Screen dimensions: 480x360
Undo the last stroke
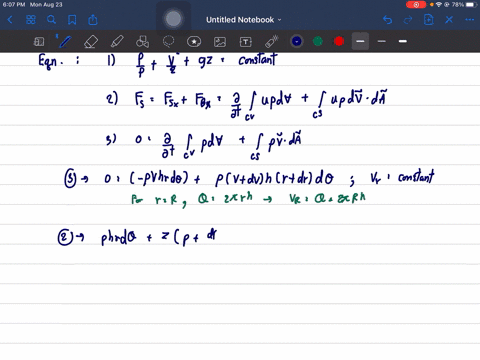click(387, 20)
